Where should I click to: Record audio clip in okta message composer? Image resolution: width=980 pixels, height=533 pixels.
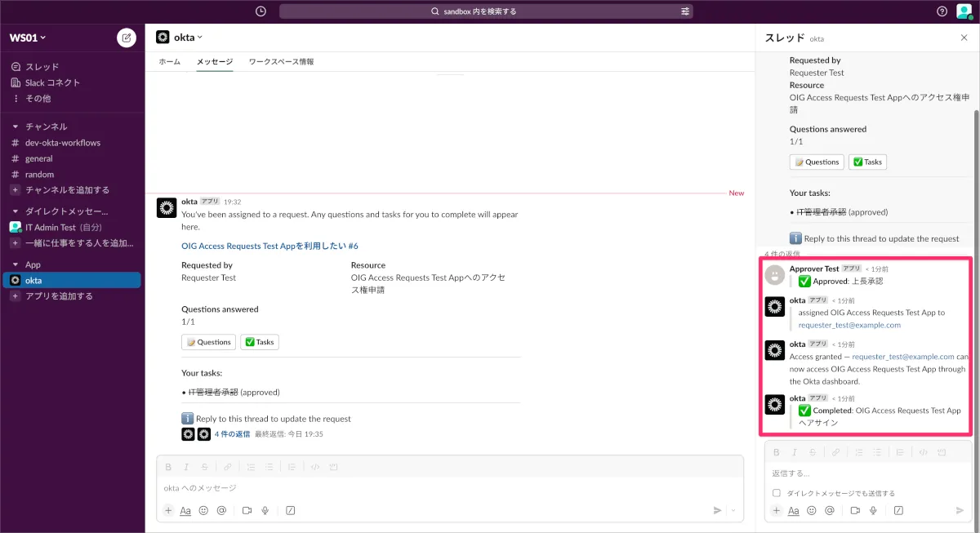pyautogui.click(x=265, y=510)
